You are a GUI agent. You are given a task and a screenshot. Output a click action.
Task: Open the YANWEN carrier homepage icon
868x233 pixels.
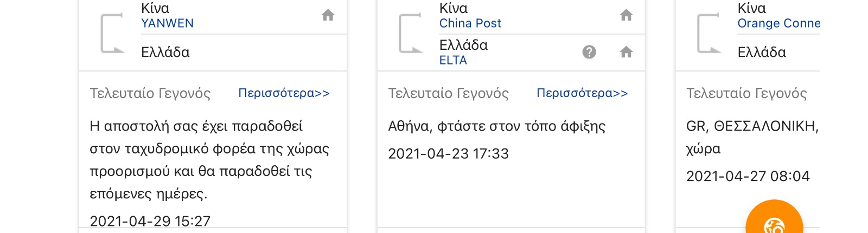point(328,15)
